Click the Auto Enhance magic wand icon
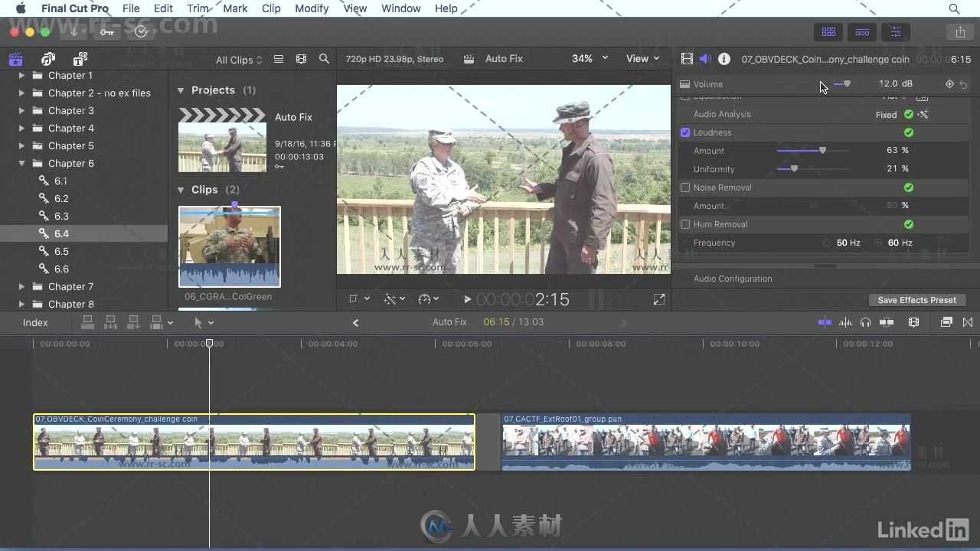The width and height of the screenshot is (980, 551). [923, 114]
